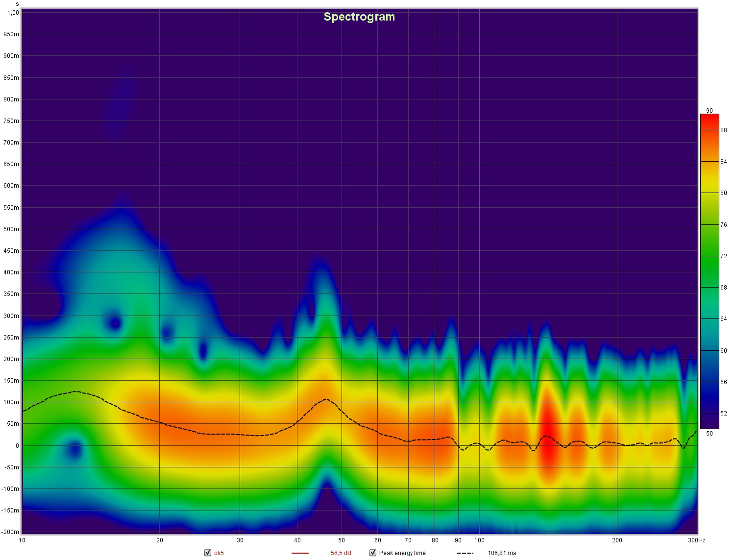Click the 850m time axis label

tap(11, 77)
